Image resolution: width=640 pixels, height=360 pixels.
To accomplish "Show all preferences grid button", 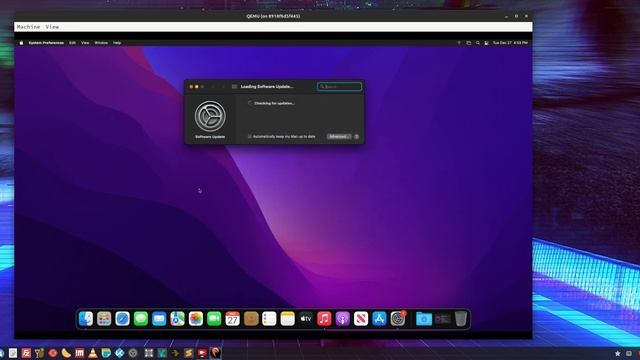I will [x=234, y=87].
